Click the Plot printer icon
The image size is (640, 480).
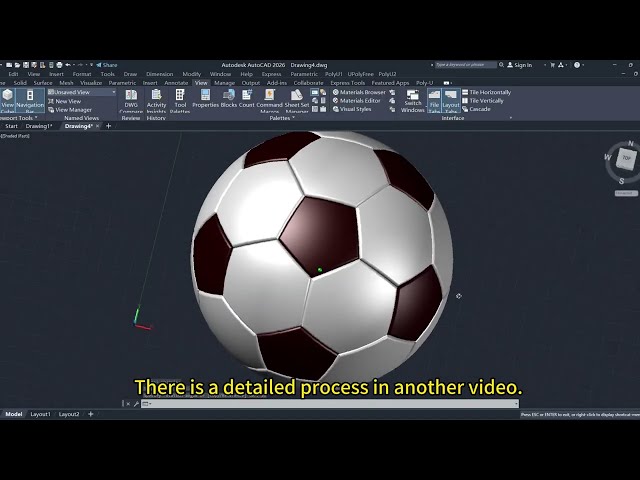click(x=59, y=65)
